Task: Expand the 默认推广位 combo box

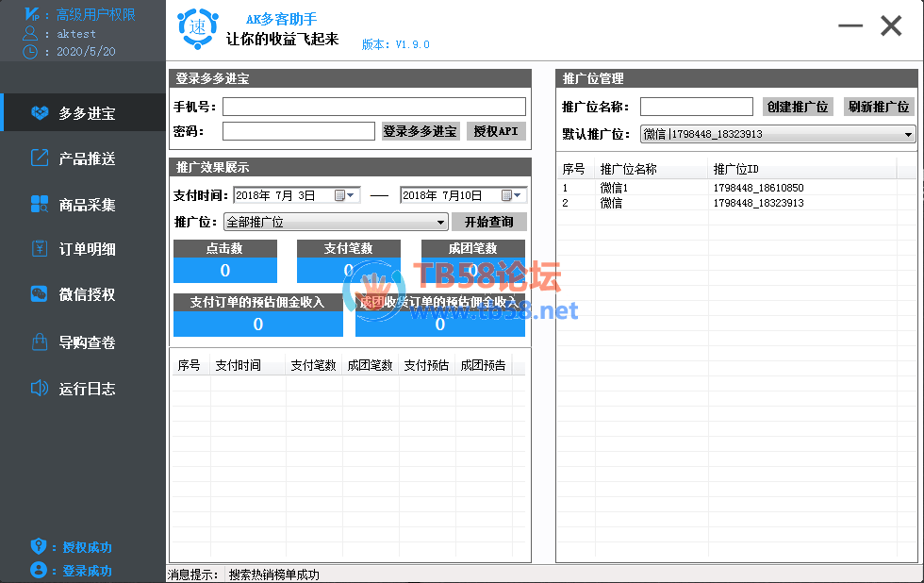Action: pos(908,134)
